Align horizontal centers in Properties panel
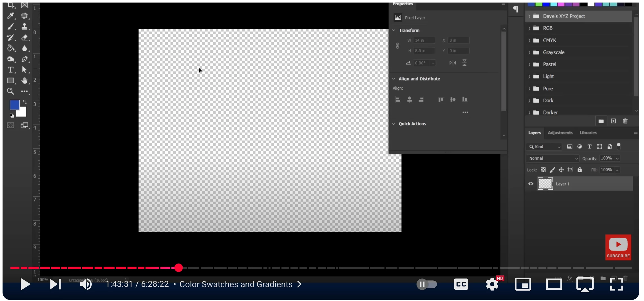Viewport: 644px width, 301px height. click(410, 99)
